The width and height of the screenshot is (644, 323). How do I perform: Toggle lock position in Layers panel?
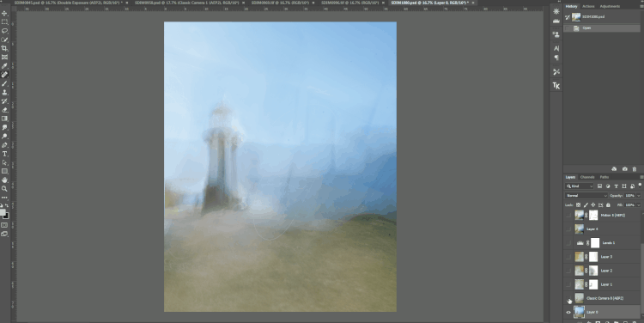(593, 204)
